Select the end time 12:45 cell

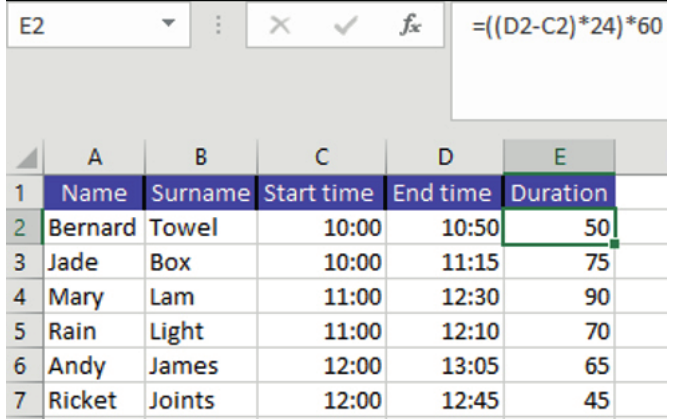[x=445, y=400]
